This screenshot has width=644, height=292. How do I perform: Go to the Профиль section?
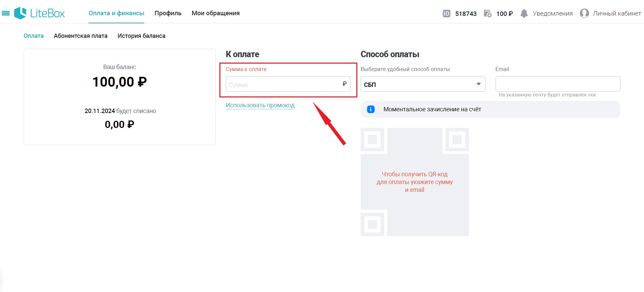click(168, 13)
